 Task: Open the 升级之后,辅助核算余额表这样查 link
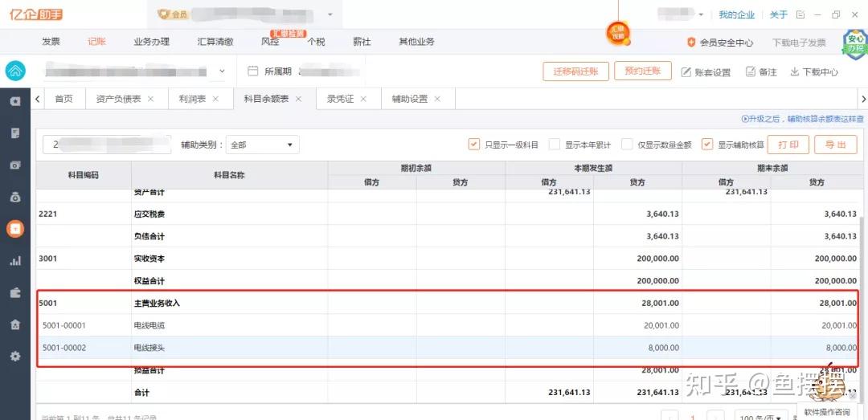(x=803, y=118)
